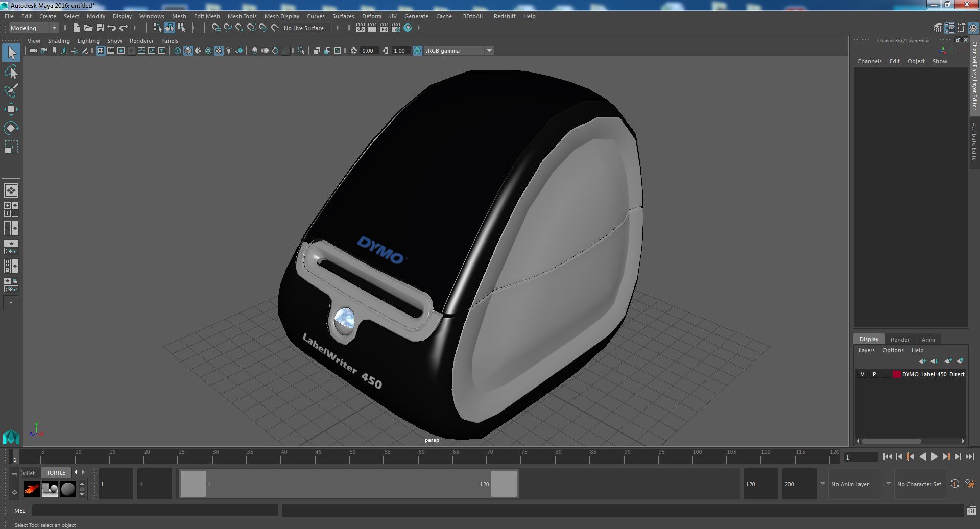Click the four view layout icon
Screen dimensions: 980x529
click(x=11, y=209)
